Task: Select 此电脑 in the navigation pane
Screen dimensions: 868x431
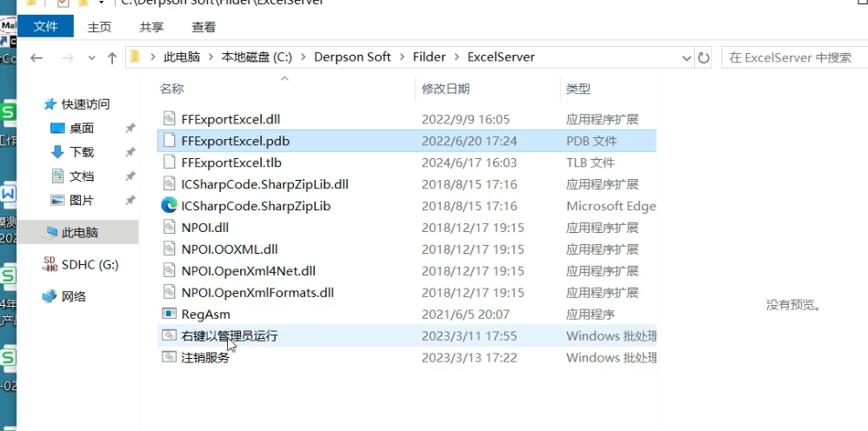Action: [79, 233]
